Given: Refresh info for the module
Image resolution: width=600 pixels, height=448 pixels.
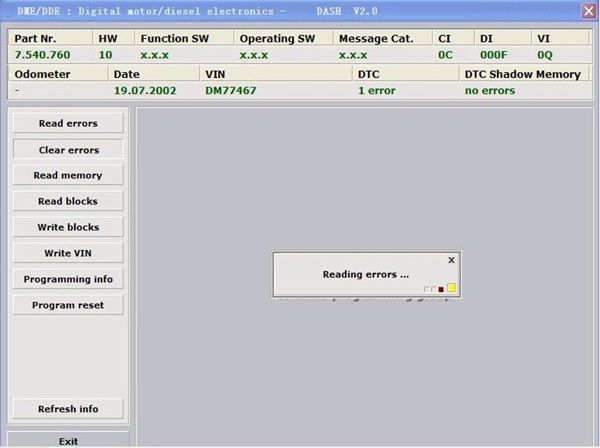Looking at the screenshot, I should click(x=68, y=409).
